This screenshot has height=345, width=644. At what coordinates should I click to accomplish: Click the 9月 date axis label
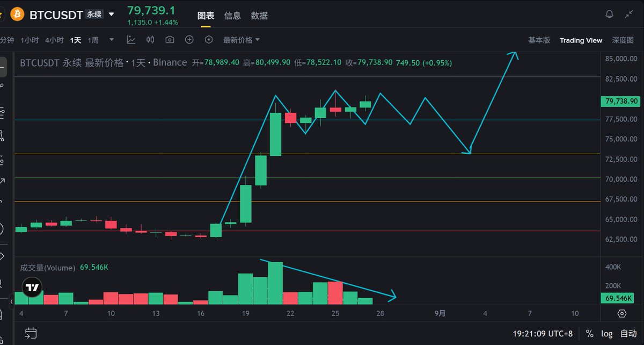click(440, 314)
